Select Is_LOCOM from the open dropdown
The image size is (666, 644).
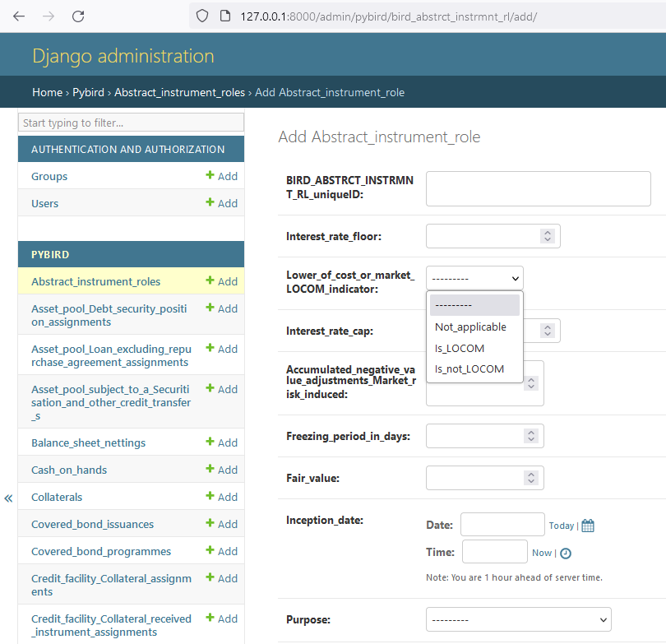pyautogui.click(x=460, y=348)
